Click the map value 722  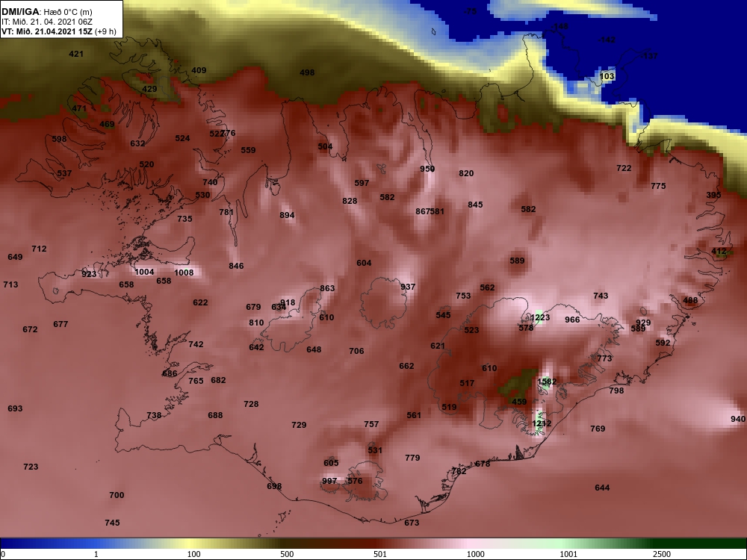[x=624, y=168]
